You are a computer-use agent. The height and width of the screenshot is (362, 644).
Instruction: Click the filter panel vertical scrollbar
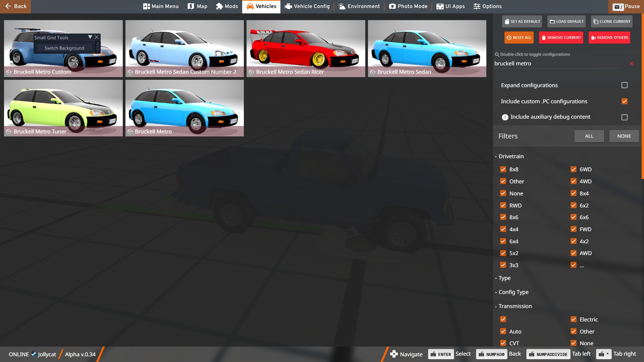(642, 97)
